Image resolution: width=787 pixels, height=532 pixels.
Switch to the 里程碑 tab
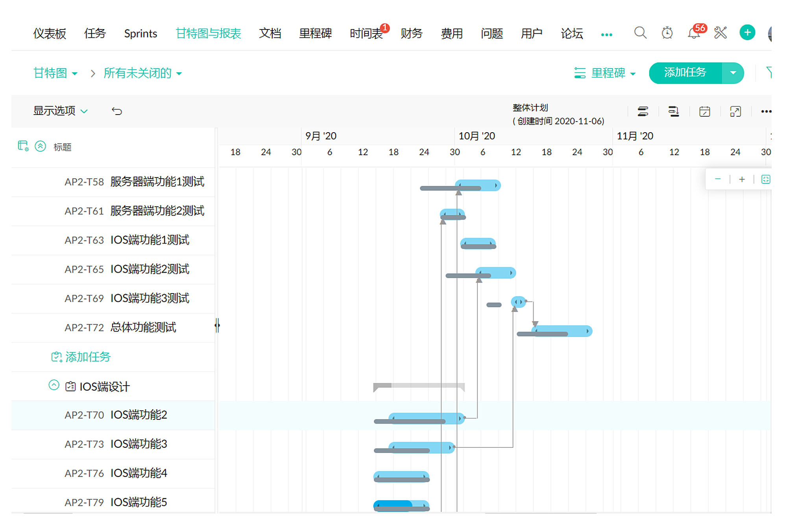coord(315,33)
